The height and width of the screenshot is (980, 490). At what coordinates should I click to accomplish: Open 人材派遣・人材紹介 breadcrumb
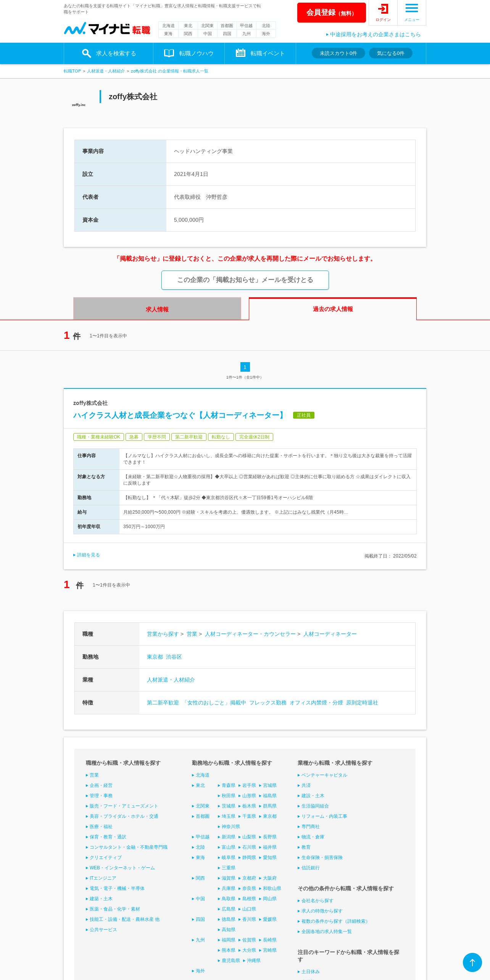point(106,71)
